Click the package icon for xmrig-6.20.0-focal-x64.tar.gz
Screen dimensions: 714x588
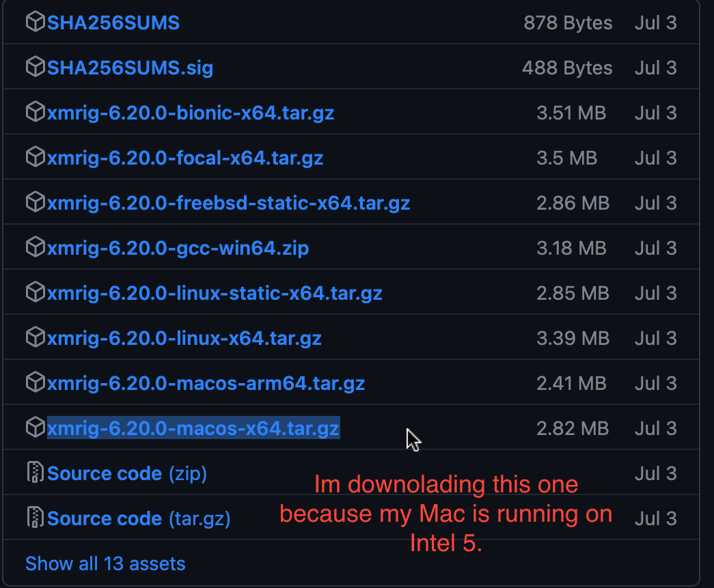(36, 157)
